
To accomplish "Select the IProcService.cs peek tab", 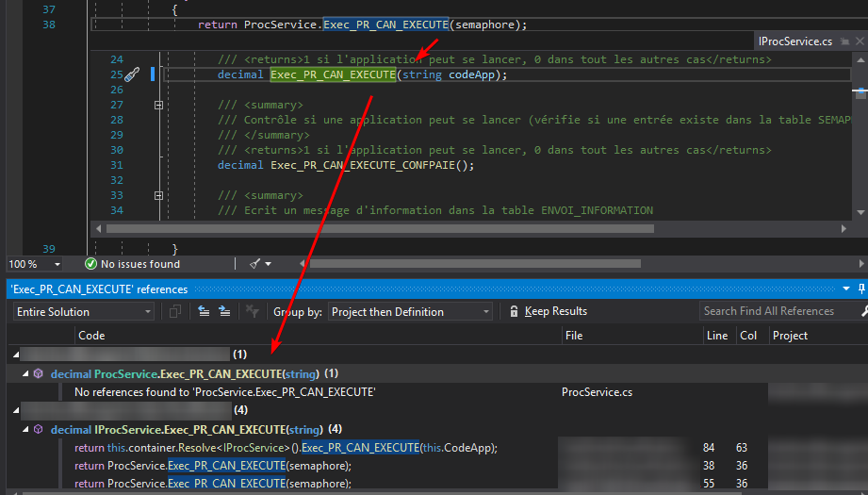I will (x=794, y=41).
